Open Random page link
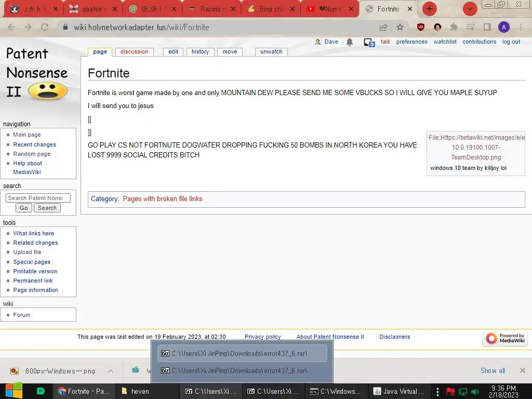532x399 pixels. [32, 154]
